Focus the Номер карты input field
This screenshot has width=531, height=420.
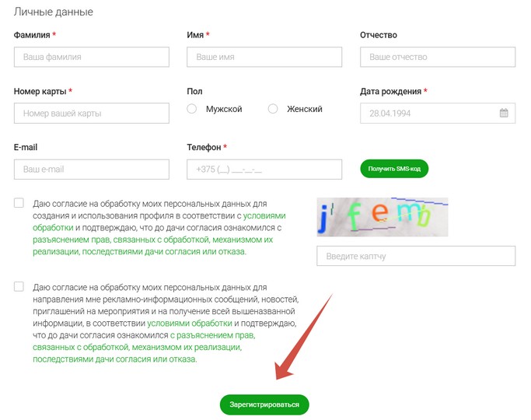tap(92, 113)
